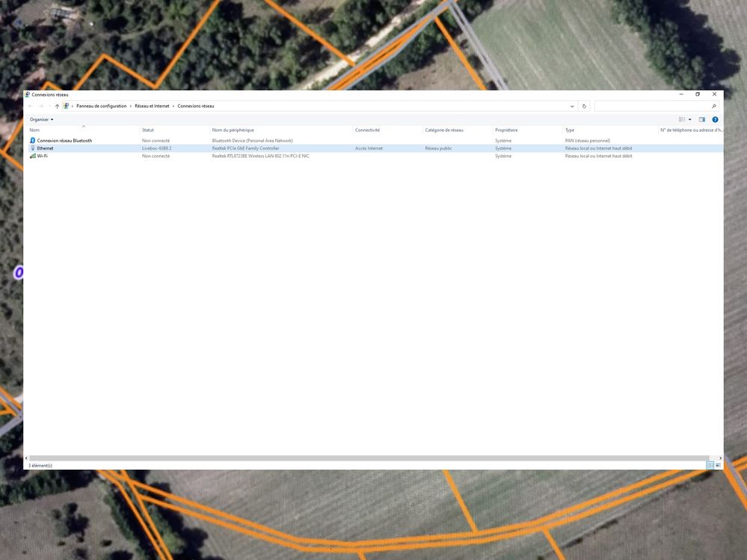This screenshot has width=747, height=560.
Task: Click the address bar location icon
Action: point(67,106)
